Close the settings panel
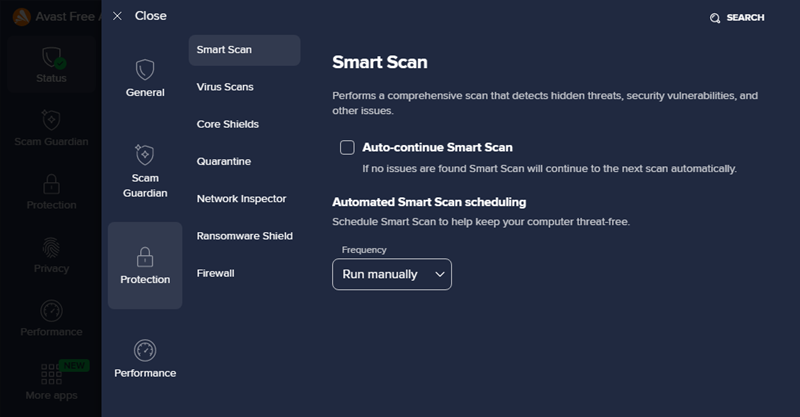 (x=139, y=16)
